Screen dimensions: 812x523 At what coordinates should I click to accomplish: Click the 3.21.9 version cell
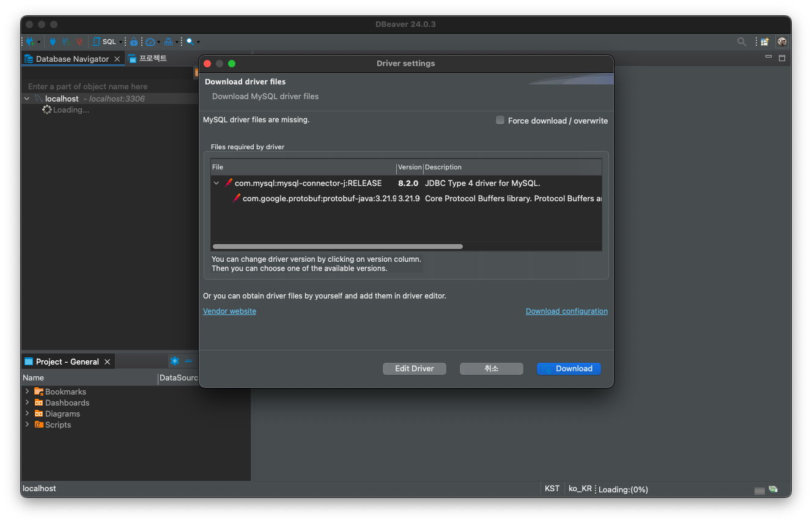tap(409, 198)
